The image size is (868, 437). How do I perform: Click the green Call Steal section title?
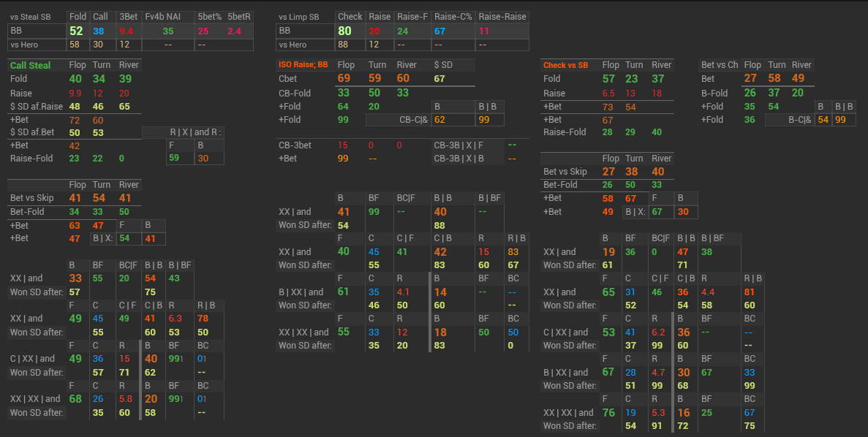tap(30, 65)
